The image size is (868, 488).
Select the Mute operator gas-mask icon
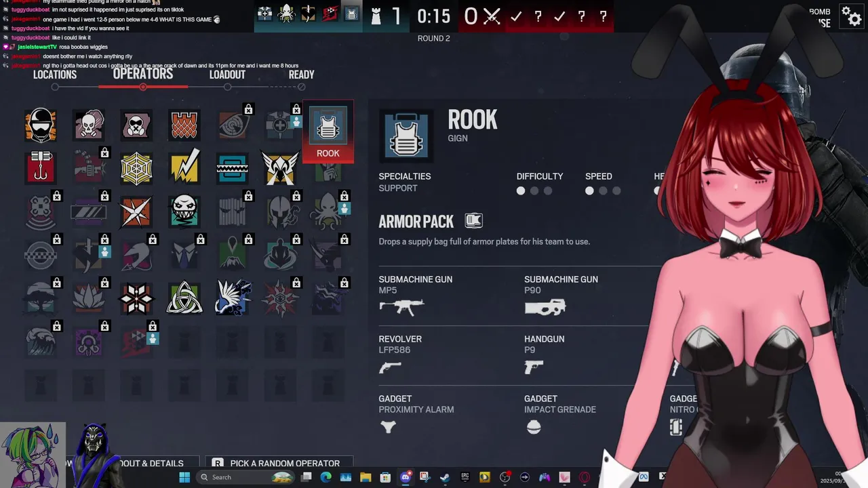136,125
